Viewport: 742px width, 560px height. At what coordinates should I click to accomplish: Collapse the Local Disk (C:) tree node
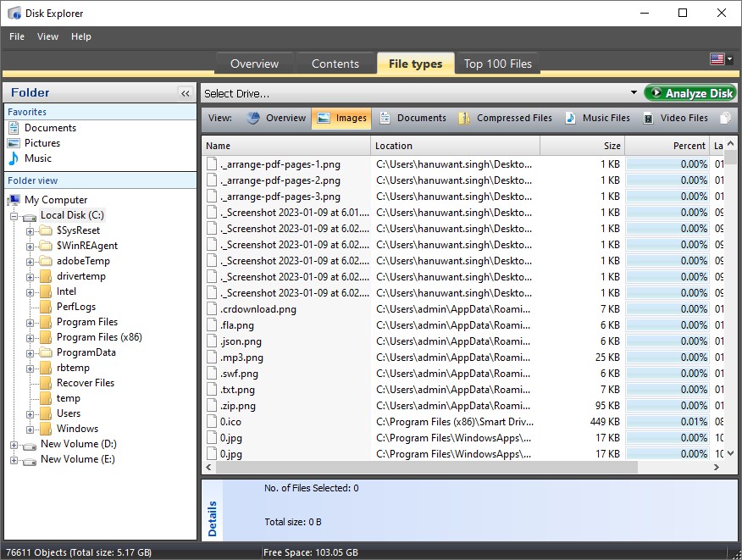(15, 214)
